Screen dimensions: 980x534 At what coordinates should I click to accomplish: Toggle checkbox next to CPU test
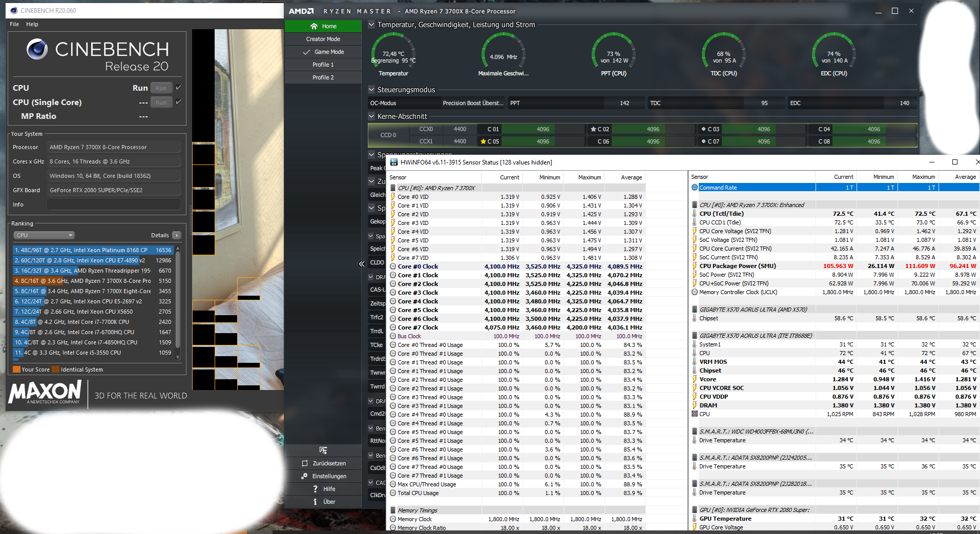click(x=178, y=88)
